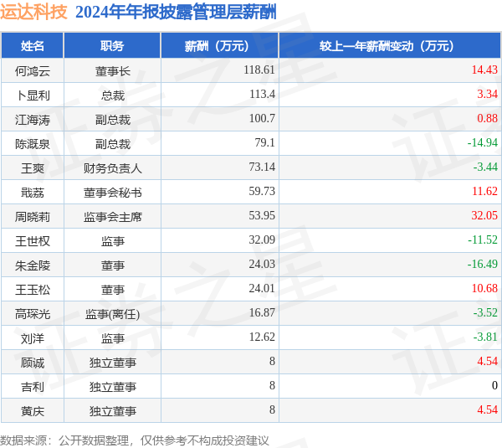Viewport: 502px width, 448px height.
Task: Click the 财务负责人 position cell
Action: click(x=113, y=168)
